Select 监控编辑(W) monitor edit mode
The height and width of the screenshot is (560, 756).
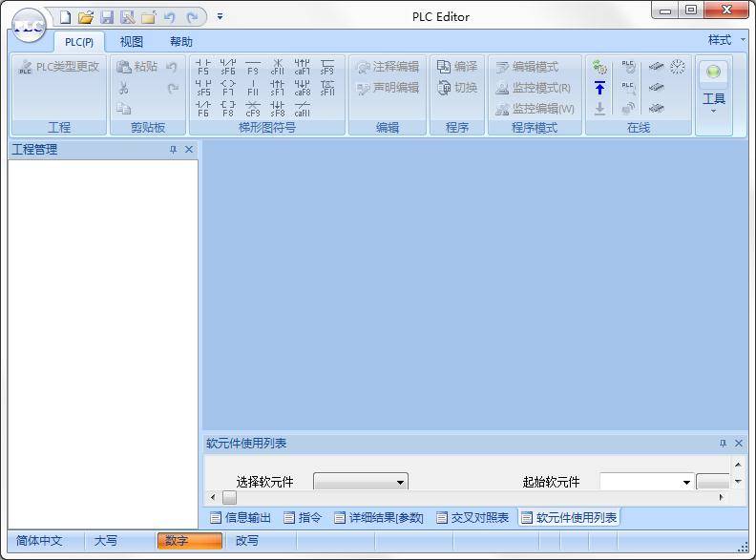pos(535,109)
